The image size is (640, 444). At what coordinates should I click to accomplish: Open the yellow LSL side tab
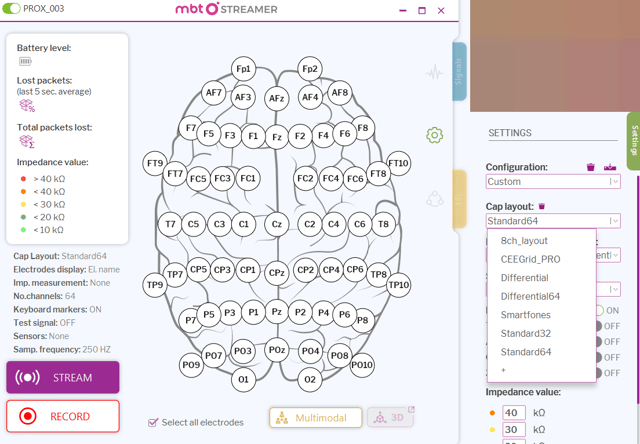[x=459, y=199]
